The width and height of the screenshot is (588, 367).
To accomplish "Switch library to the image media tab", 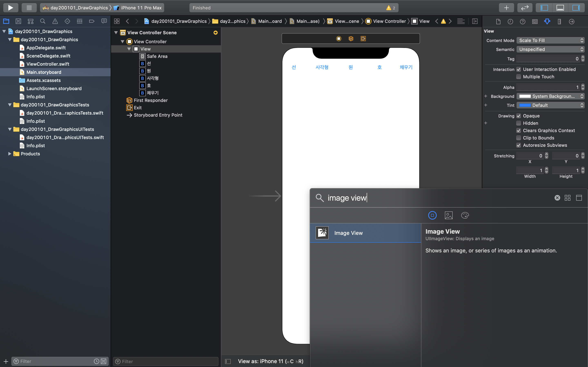I will [x=449, y=215].
